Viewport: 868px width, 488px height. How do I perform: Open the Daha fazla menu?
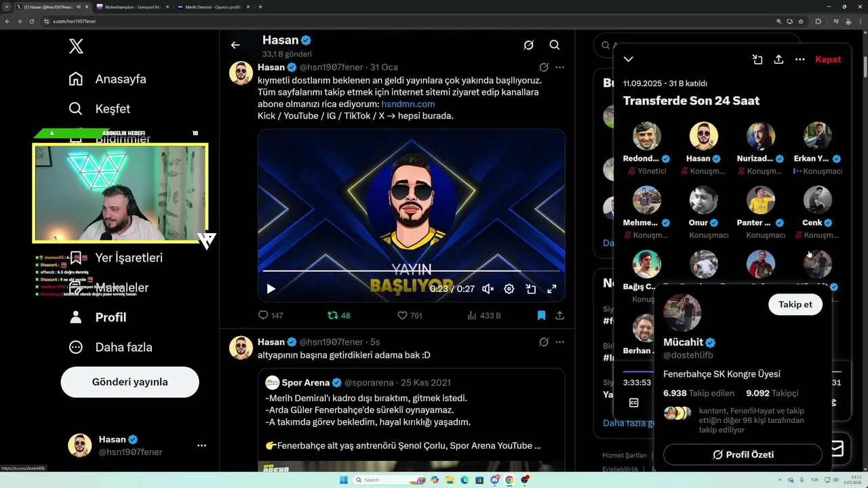tap(110, 347)
